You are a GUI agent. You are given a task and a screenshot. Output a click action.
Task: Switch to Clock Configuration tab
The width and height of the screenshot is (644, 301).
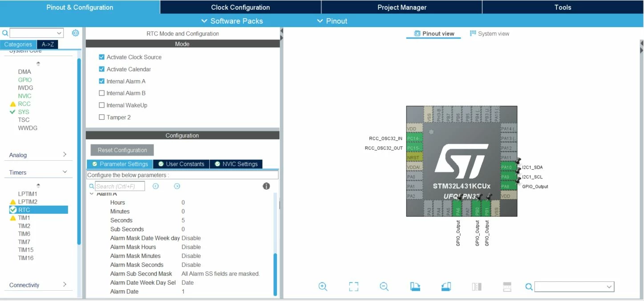point(240,7)
